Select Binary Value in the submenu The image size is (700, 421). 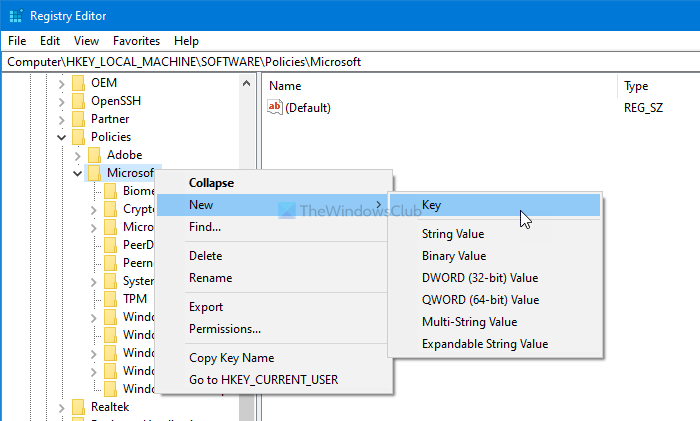(495, 256)
